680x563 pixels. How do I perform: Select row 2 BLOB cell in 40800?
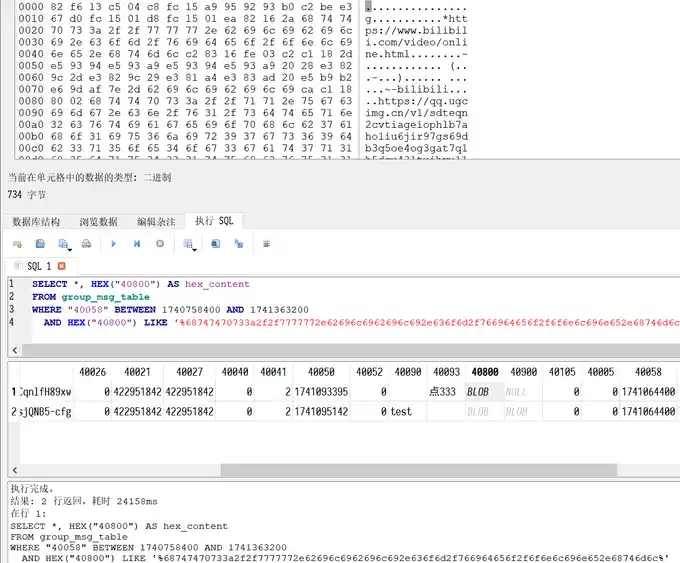tap(485, 411)
